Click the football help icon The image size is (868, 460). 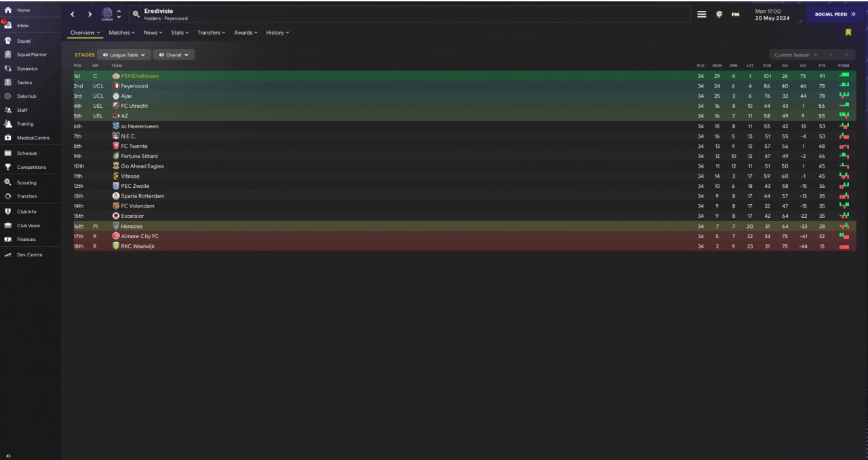point(719,14)
